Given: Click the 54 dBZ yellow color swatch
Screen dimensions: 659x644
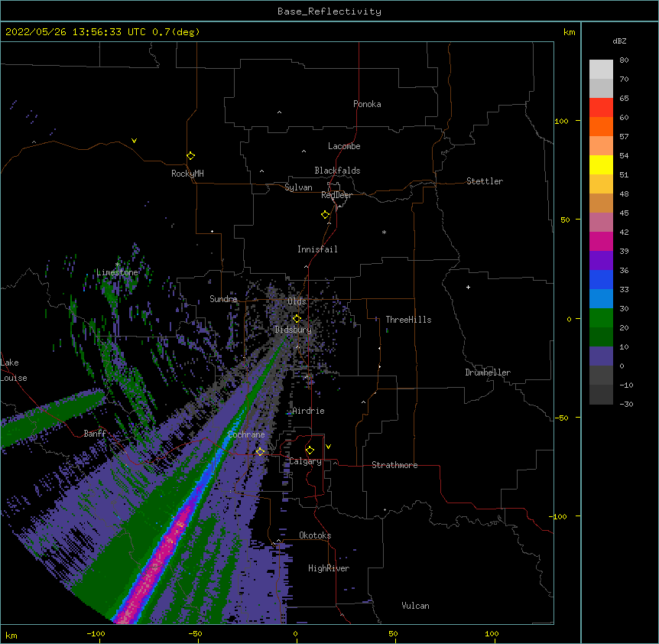Looking at the screenshot, I should click(x=601, y=164).
